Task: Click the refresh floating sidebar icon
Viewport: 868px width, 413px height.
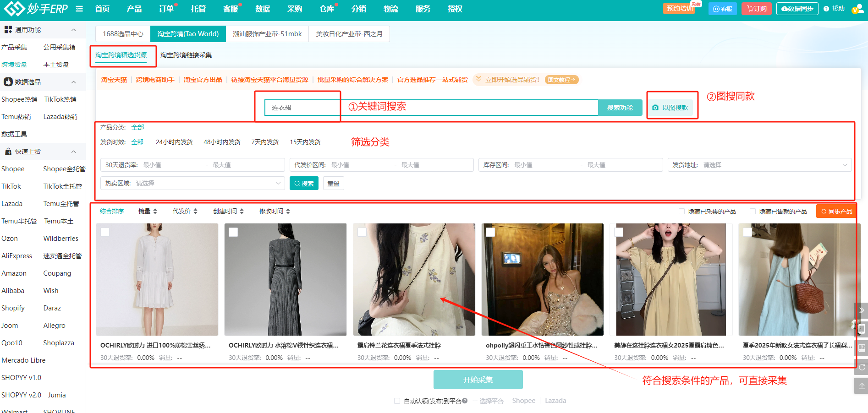Action: click(861, 367)
